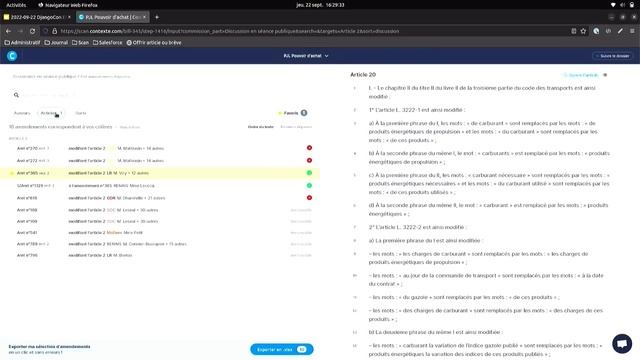Click paragraph '2° L'article L. 3222-2 est ainsi modifié'

[418, 227]
